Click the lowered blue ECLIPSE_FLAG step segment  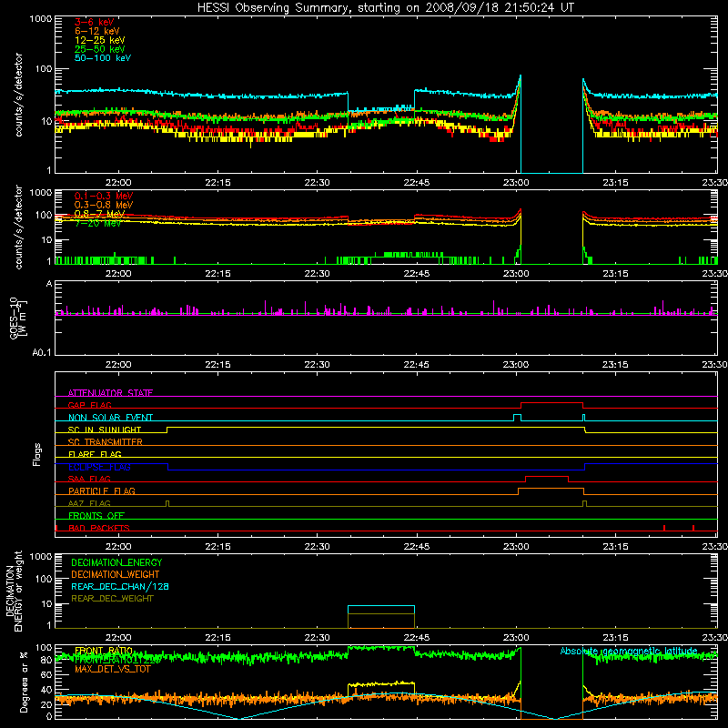pyautogui.click(x=376, y=470)
